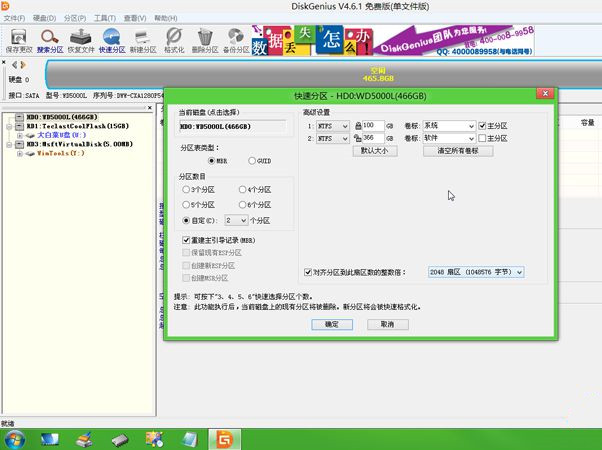
Task: Click the 备份分区 backup partition toolbar icon
Action: pos(236,41)
